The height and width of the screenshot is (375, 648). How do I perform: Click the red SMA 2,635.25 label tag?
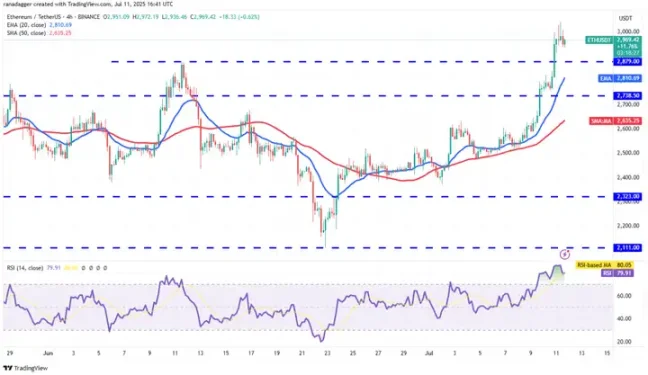[616, 121]
